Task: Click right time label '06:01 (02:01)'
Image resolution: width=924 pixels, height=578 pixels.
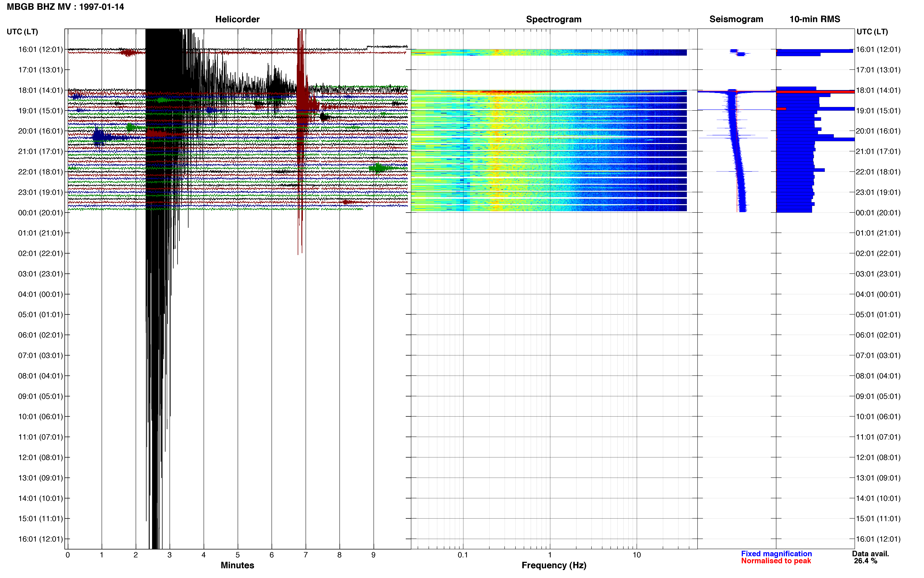Action: 878,335
